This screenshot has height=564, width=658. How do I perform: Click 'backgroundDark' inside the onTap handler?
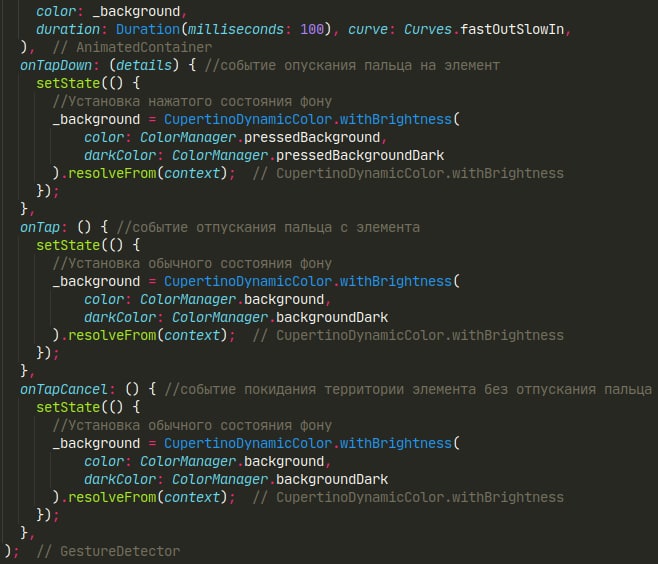click(x=332, y=317)
